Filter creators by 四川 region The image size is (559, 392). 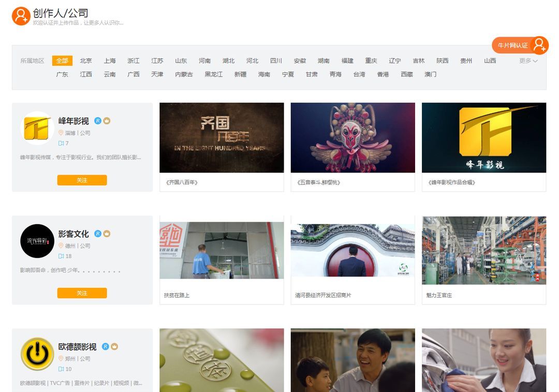(276, 61)
